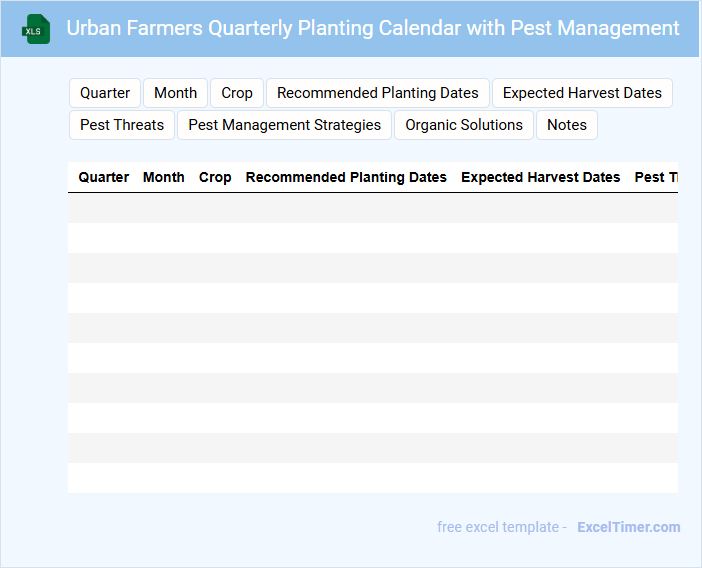
Task: Select the Month tag button
Action: [x=175, y=93]
